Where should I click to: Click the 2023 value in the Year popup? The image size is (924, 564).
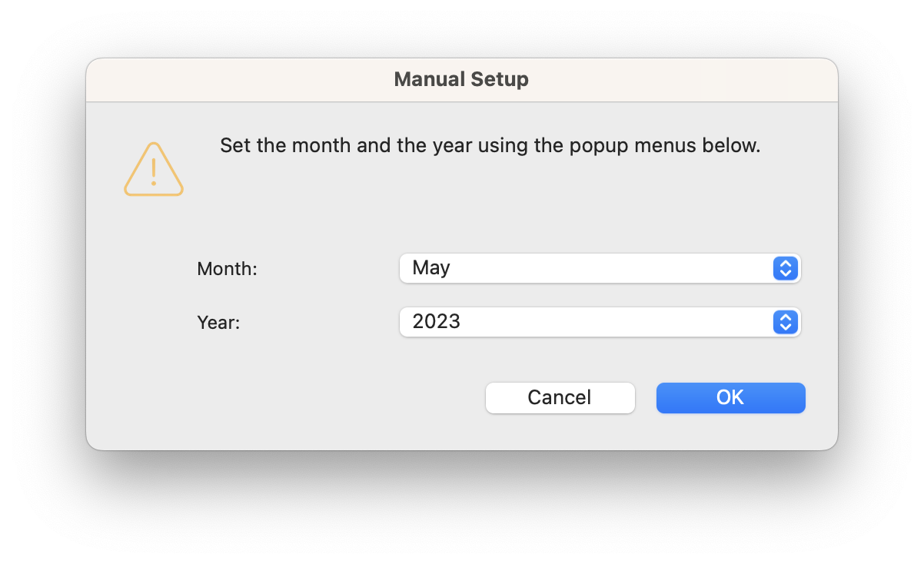pyautogui.click(x=437, y=322)
